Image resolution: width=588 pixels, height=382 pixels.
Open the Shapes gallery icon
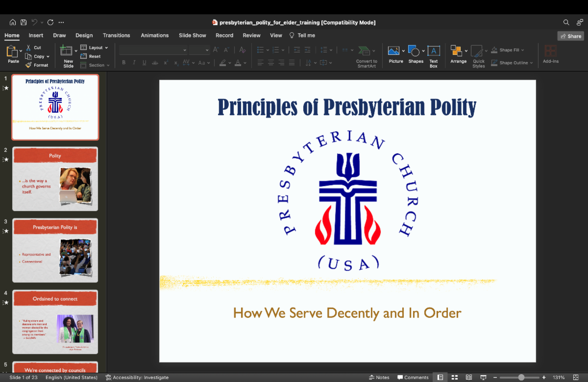[415, 51]
